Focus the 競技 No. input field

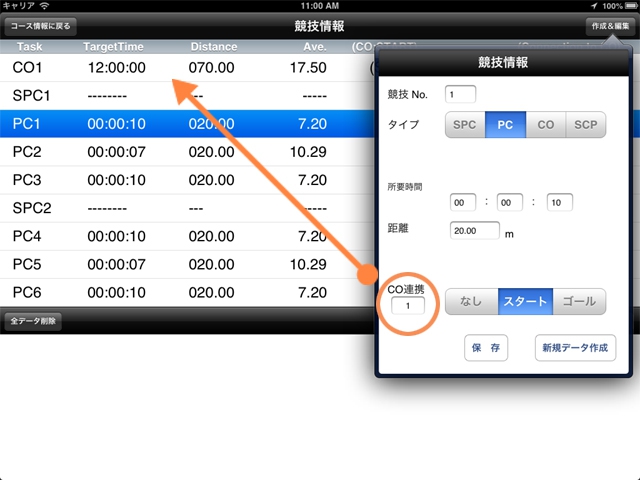[460, 95]
